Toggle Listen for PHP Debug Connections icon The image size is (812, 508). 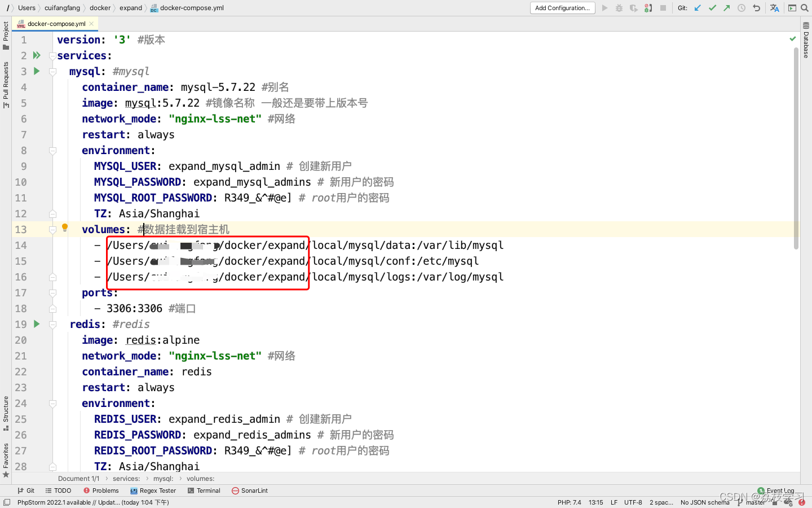click(x=648, y=8)
